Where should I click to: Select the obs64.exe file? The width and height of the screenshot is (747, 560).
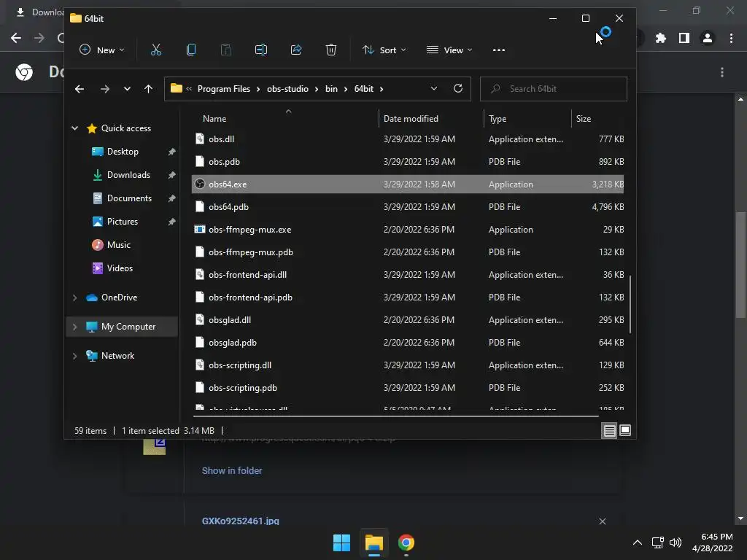coord(407,184)
